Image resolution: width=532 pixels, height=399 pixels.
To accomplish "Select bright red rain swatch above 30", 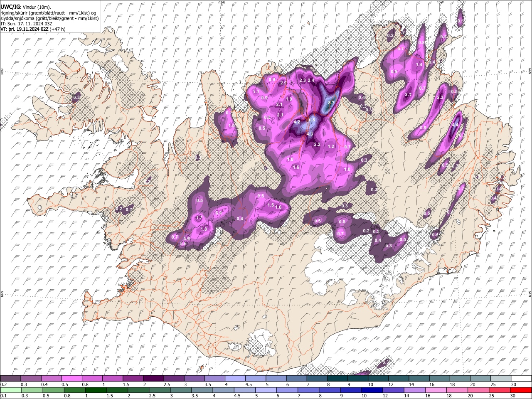I will click(521, 390).
